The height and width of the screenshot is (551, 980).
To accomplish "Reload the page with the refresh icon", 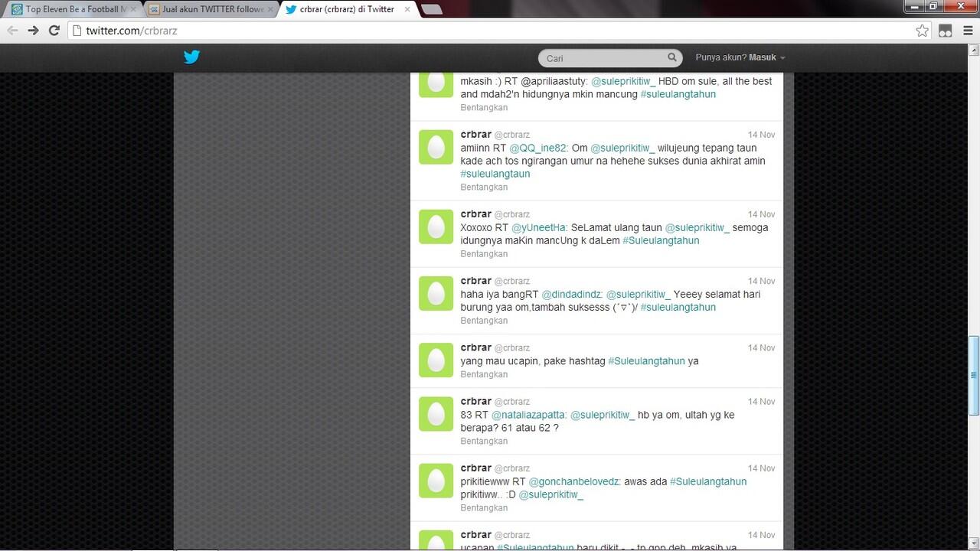I will [54, 31].
